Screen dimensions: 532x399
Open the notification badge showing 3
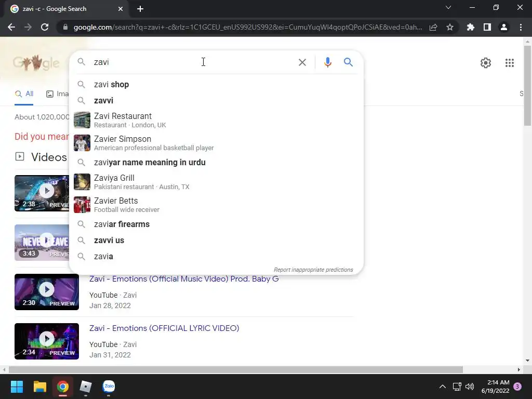517,387
